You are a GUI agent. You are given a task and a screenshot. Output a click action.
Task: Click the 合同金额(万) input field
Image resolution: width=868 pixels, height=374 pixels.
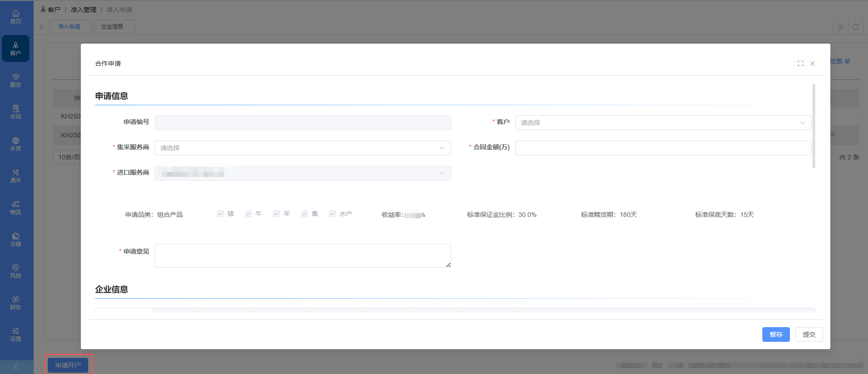[663, 148]
